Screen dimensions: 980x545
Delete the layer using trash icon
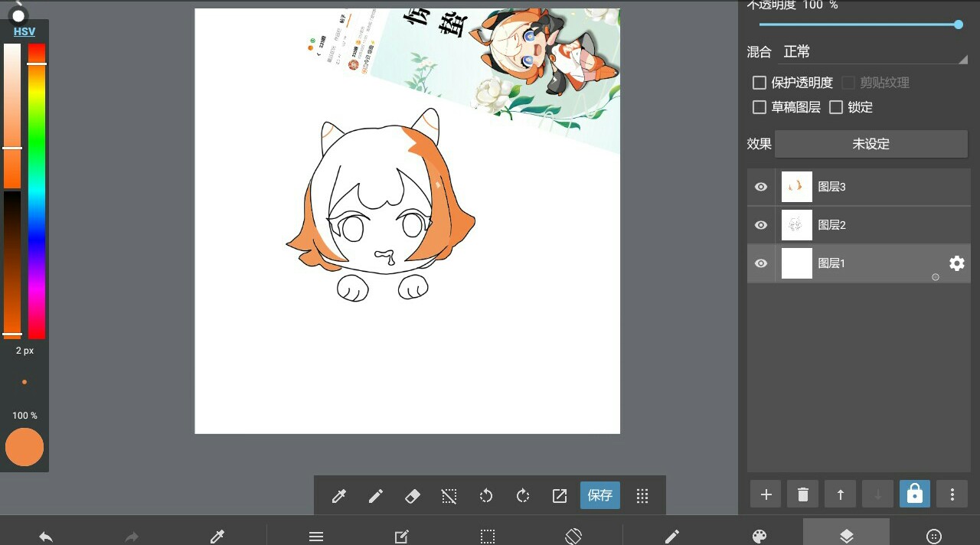[802, 494]
